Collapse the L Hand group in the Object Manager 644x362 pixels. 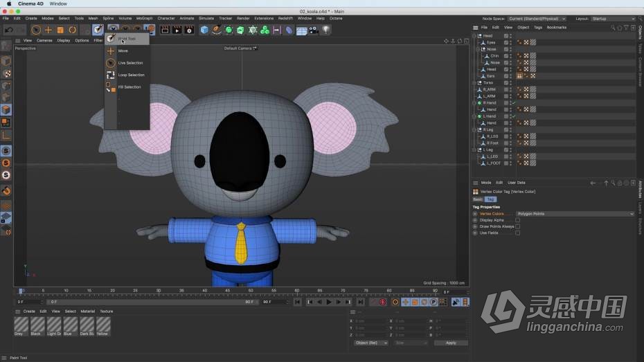(474, 116)
